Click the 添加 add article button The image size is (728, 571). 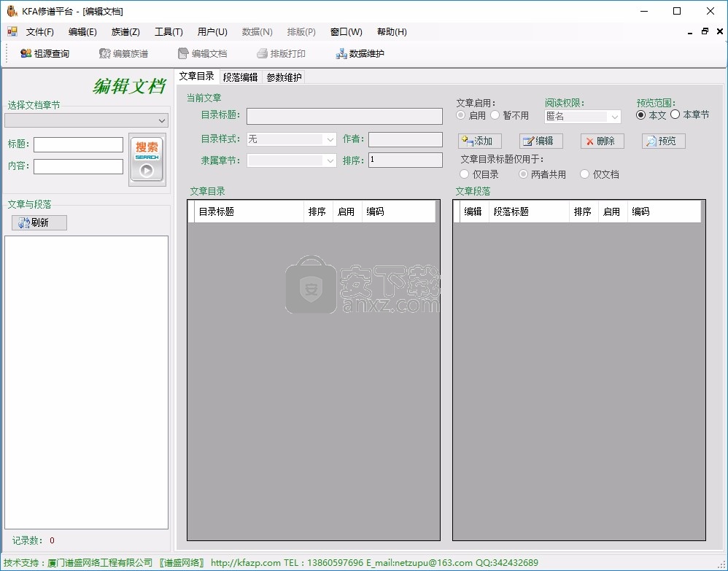[479, 141]
